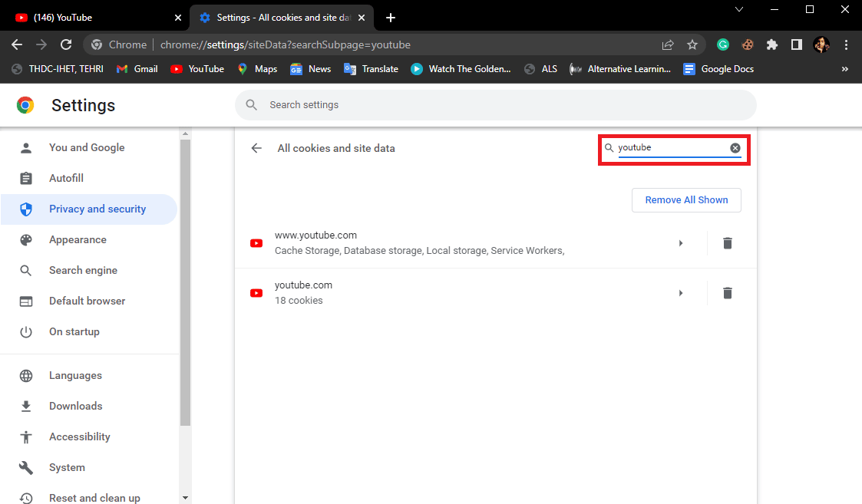
Task: Click the address bar URL
Action: (286, 45)
